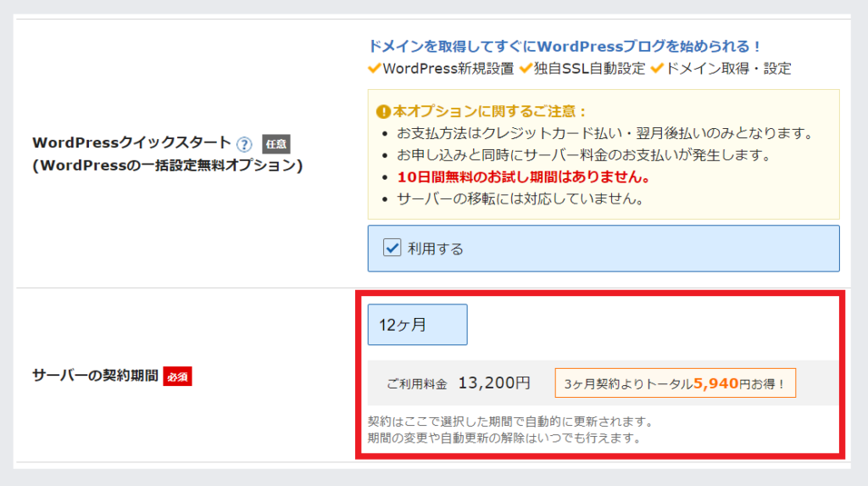Toggle the 利用する checkbox
The width and height of the screenshot is (868, 486).
point(392,248)
